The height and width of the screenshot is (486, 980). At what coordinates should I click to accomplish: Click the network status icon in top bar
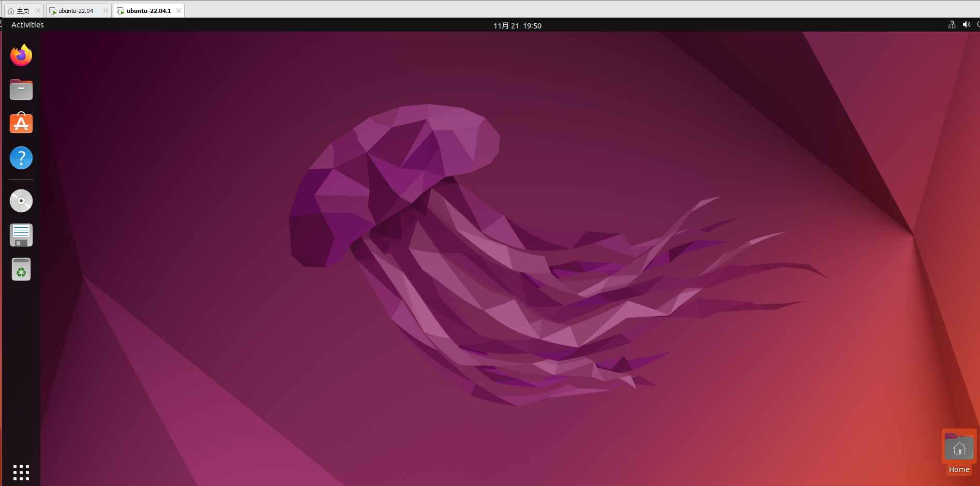click(952, 25)
